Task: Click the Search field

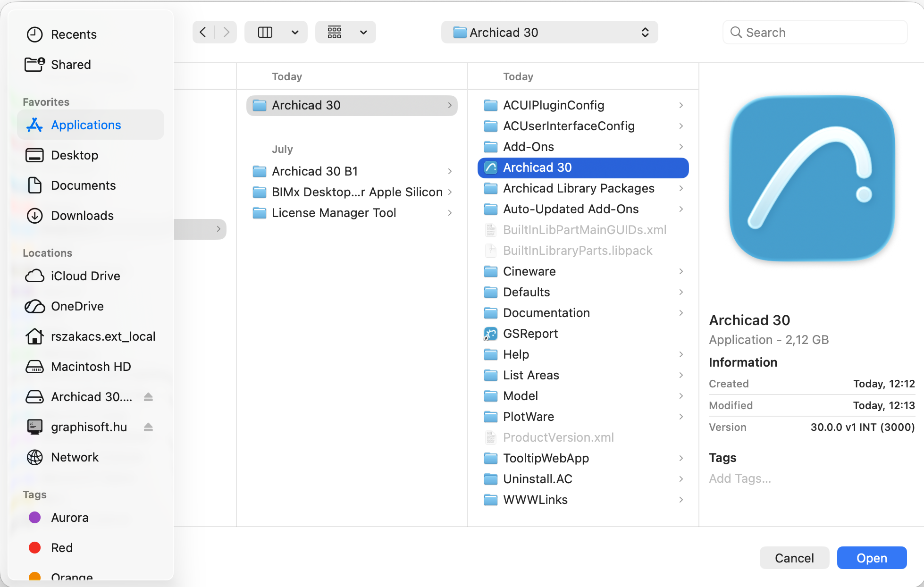Action: point(815,32)
